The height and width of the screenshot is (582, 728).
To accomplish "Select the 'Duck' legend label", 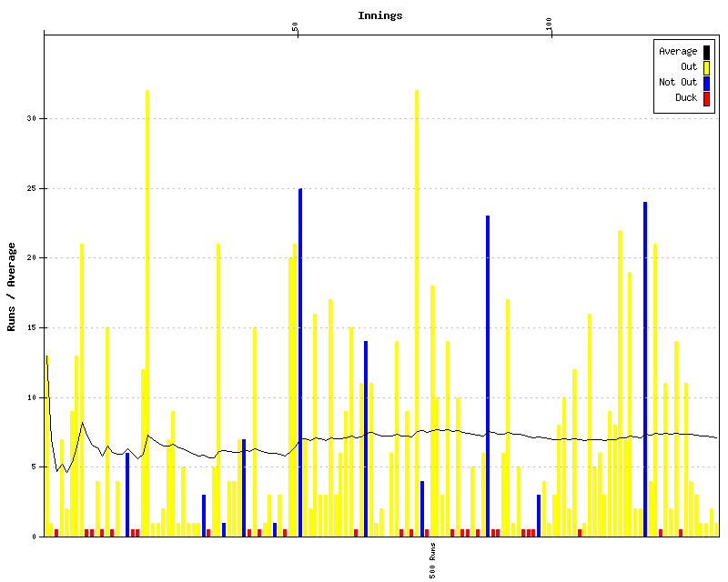I will [x=686, y=97].
